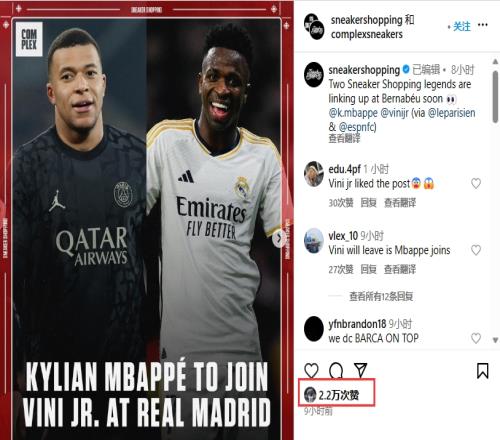The image size is (500, 440).
Task: View the 2.2万 likes list
Action: (x=339, y=395)
